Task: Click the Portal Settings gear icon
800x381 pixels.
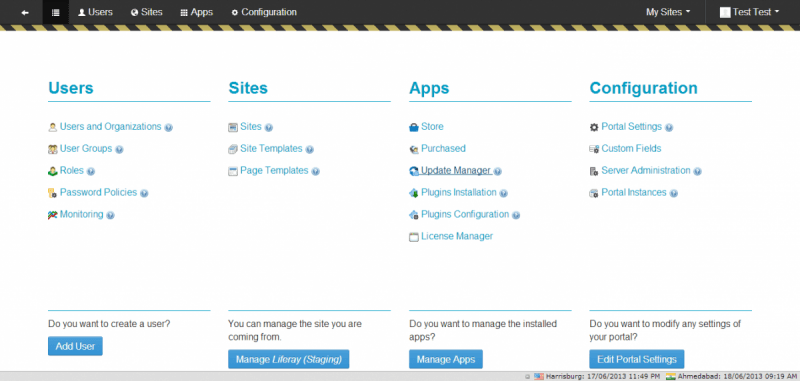Action: click(594, 128)
